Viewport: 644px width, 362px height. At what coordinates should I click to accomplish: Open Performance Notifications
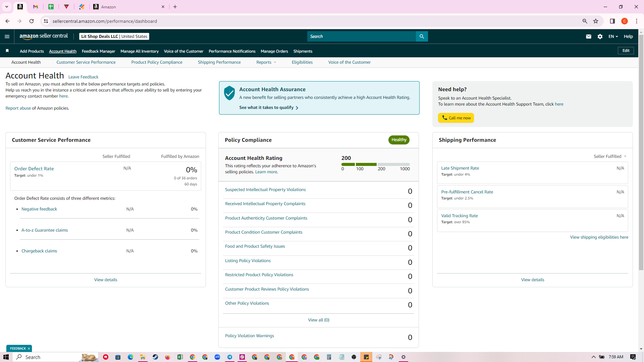[232, 51]
